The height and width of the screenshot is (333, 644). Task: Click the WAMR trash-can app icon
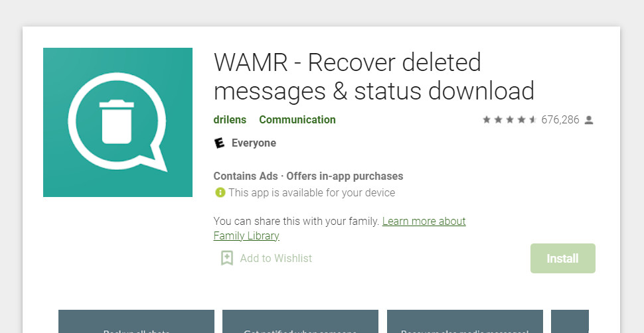118,122
